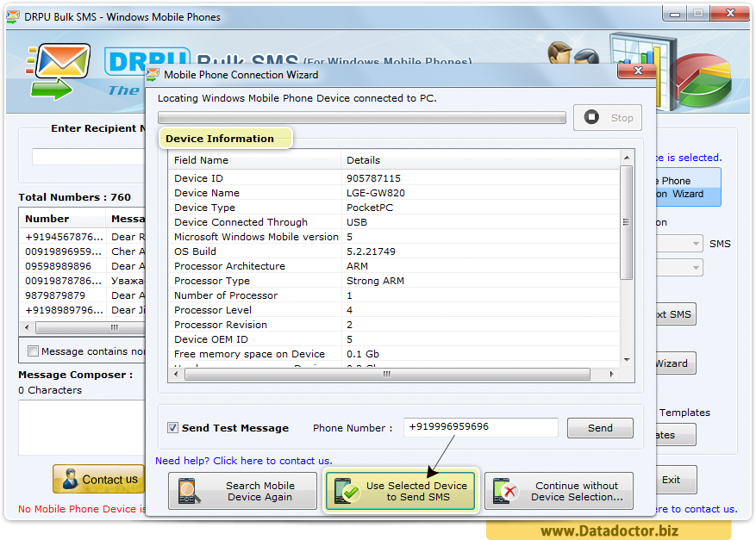Click the left arrow of device table horizontal scrollbar
Screen dimensions: 756x540
click(x=176, y=375)
